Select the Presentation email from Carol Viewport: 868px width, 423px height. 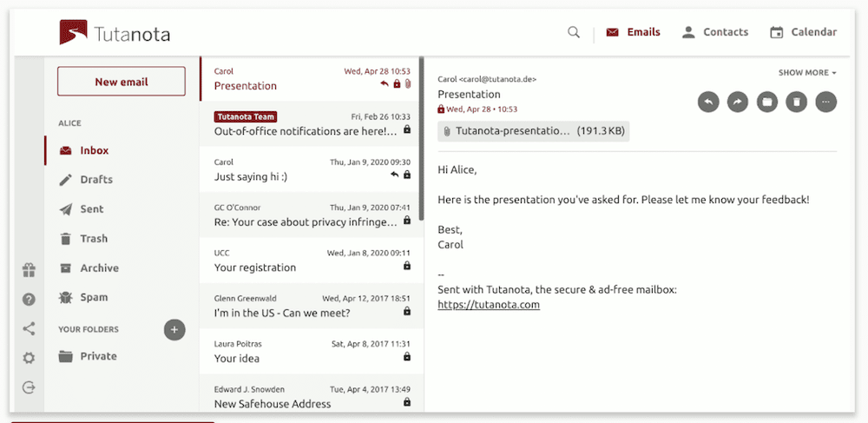310,79
